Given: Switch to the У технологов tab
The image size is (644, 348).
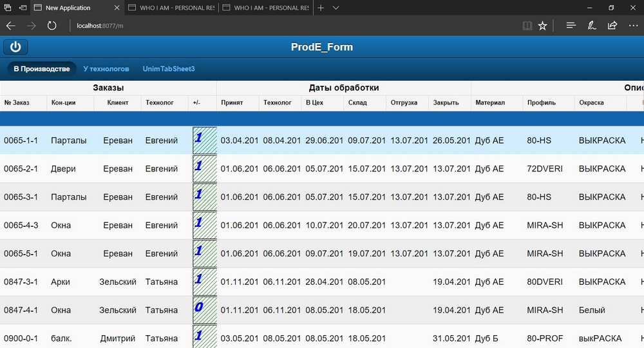Looking at the screenshot, I should [x=106, y=69].
